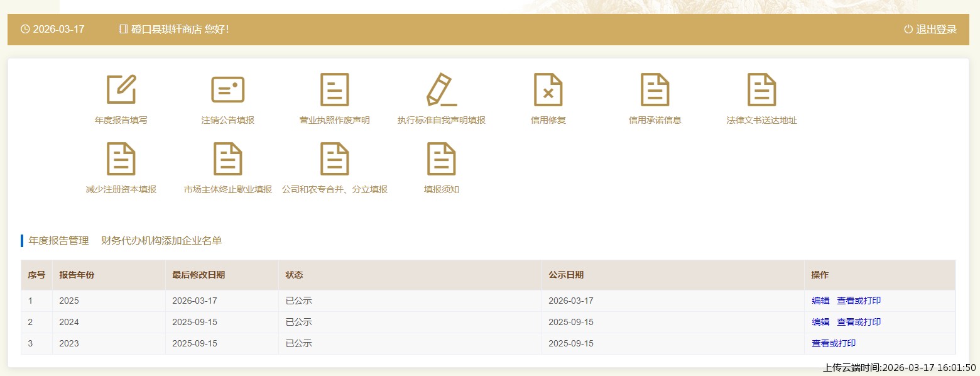Image resolution: width=980 pixels, height=376 pixels.
Task: Click the 减少注册资本填报 icon
Action: coord(121,159)
